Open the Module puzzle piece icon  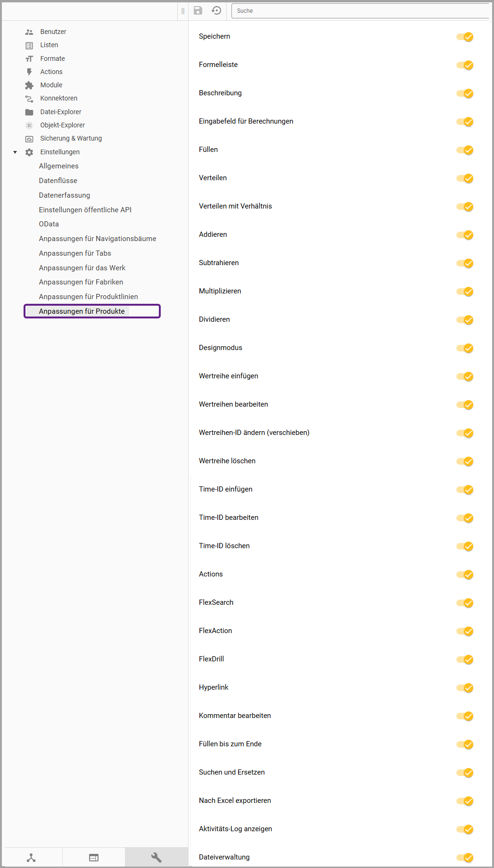pyautogui.click(x=29, y=85)
